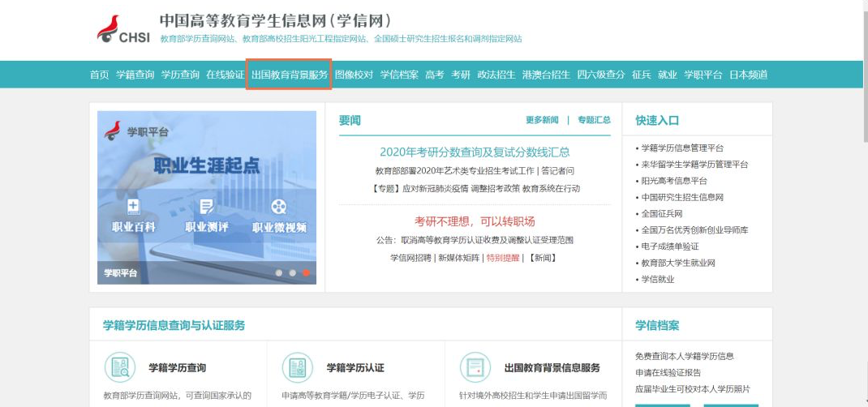The image size is (868, 407).
Task: Click the 学职平台 caption on banner bottom
Action: [x=120, y=273]
